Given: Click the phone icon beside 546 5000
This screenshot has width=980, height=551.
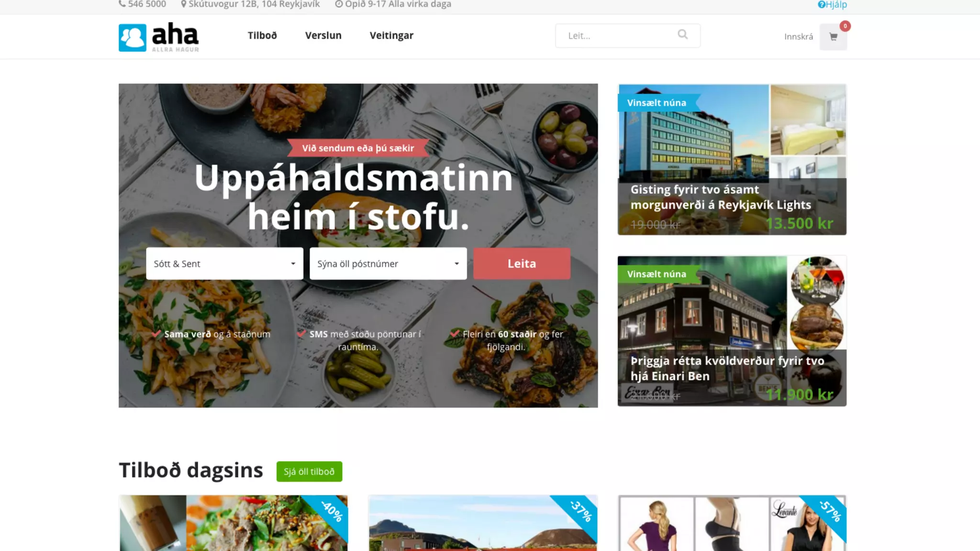Looking at the screenshot, I should [x=122, y=4].
